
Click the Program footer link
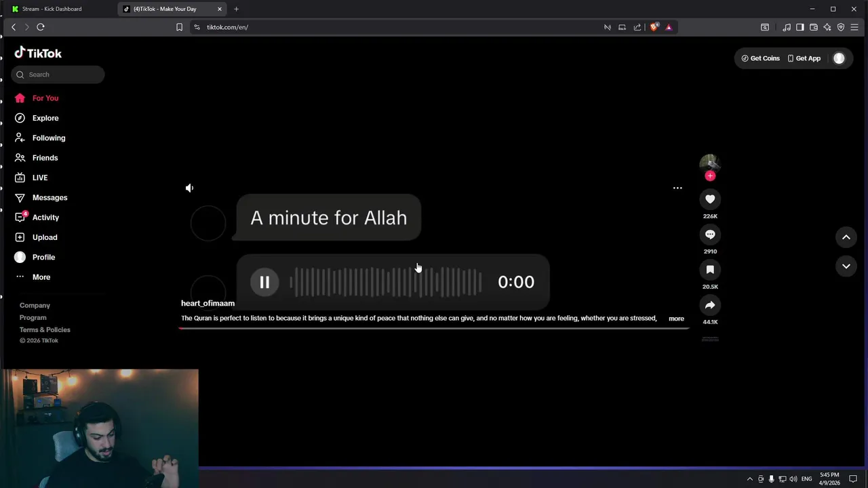(x=33, y=318)
